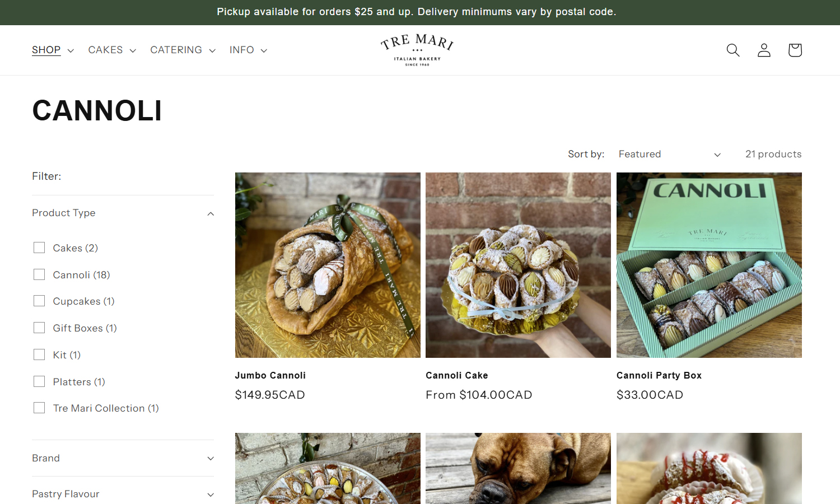Open the shopping cart icon
Image resolution: width=840 pixels, height=504 pixels.
click(x=795, y=50)
